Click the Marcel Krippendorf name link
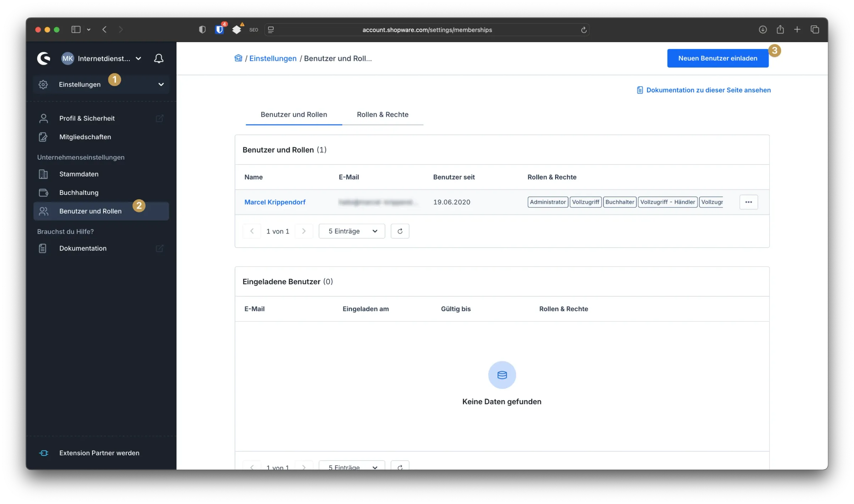The width and height of the screenshot is (854, 504). (x=275, y=202)
